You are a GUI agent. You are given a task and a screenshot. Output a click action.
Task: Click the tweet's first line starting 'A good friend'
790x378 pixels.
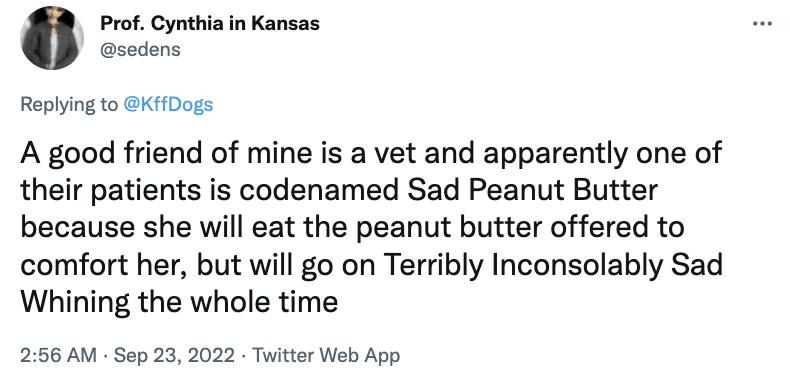coord(371,154)
